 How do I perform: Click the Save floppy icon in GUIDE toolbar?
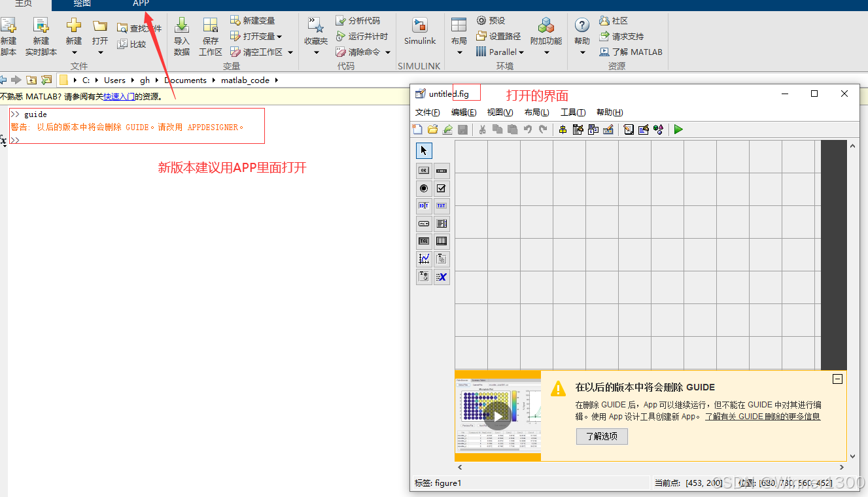462,129
